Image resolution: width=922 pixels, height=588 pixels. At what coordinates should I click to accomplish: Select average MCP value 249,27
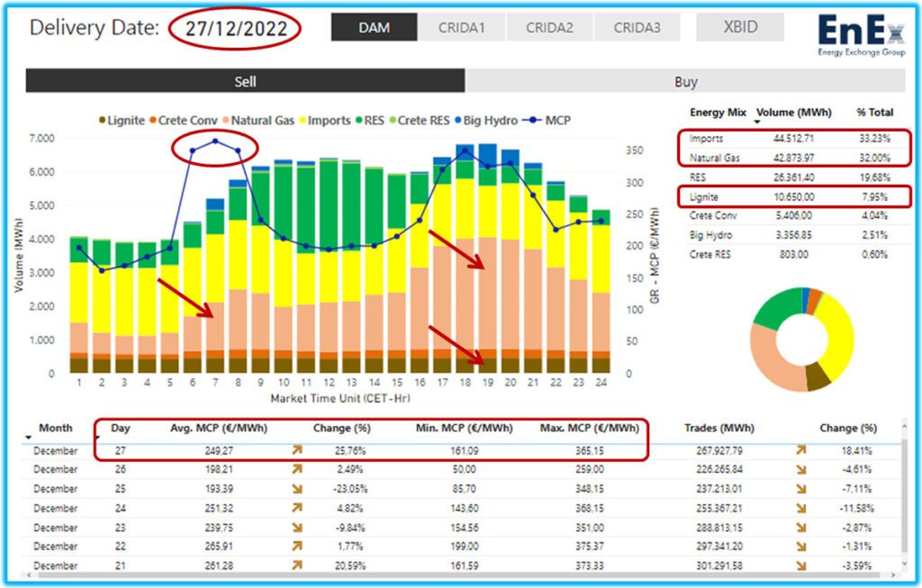coord(219,450)
